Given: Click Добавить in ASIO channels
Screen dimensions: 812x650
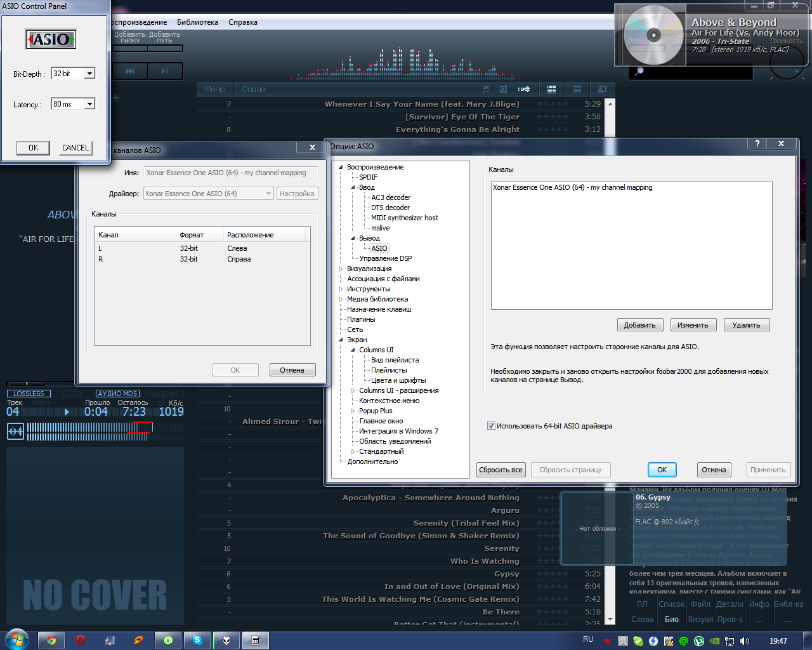Looking at the screenshot, I should 640,325.
